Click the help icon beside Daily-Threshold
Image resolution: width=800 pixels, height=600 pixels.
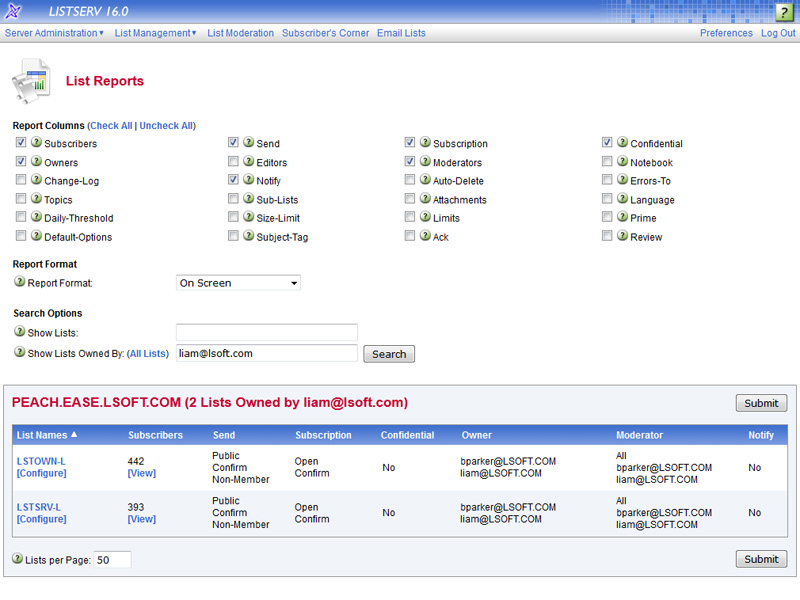(x=36, y=217)
